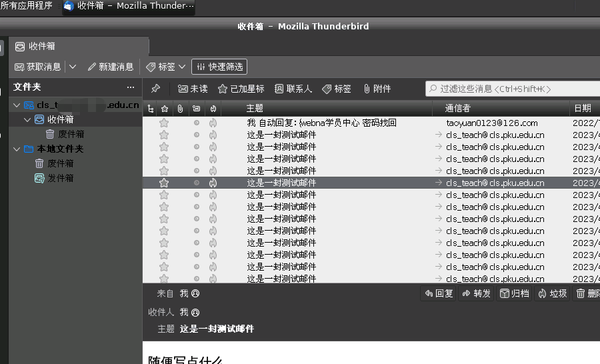Screen dimensions: 600x364
Task: Switch to the 收件箱 tab
Action: click(x=79, y=46)
